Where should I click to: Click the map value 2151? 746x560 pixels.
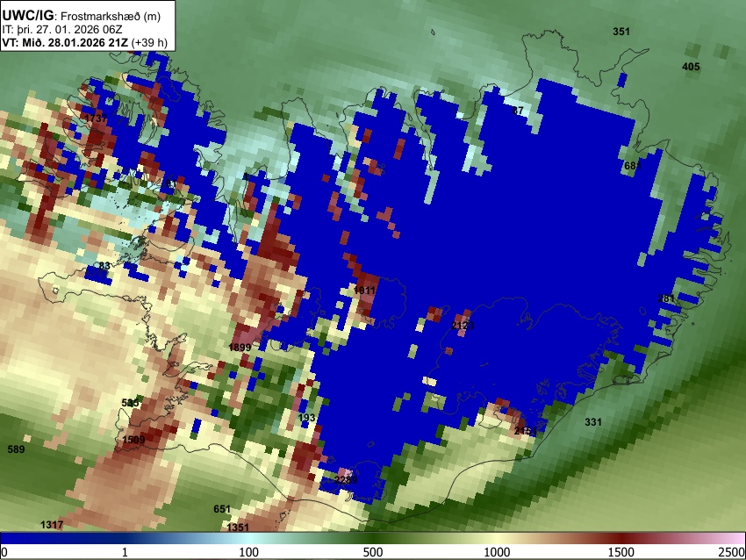pos(525,432)
